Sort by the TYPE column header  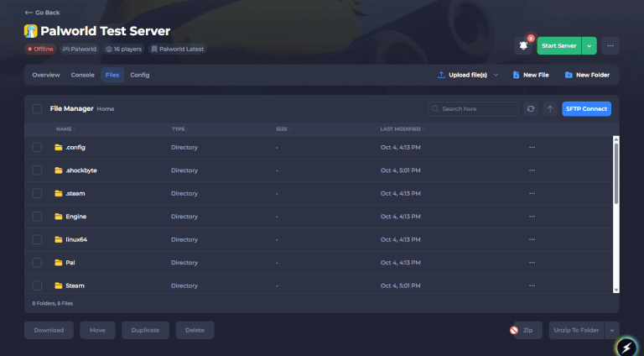[x=180, y=129]
